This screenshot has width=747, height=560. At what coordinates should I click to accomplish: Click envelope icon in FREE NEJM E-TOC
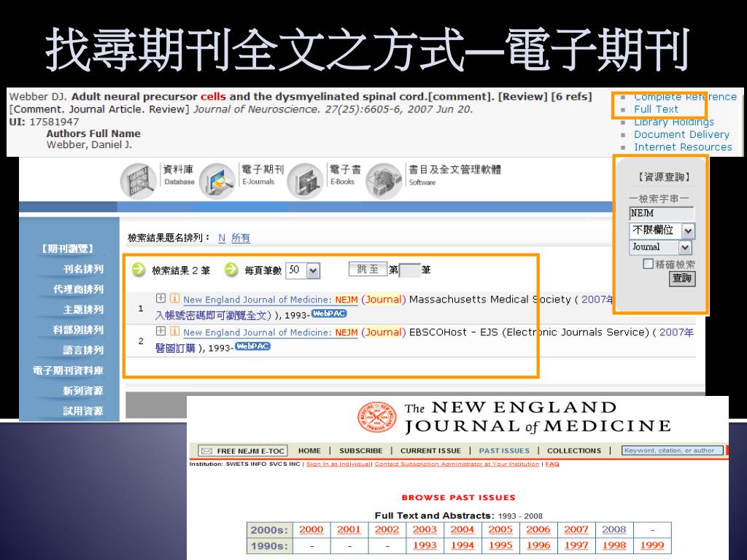tap(206, 451)
